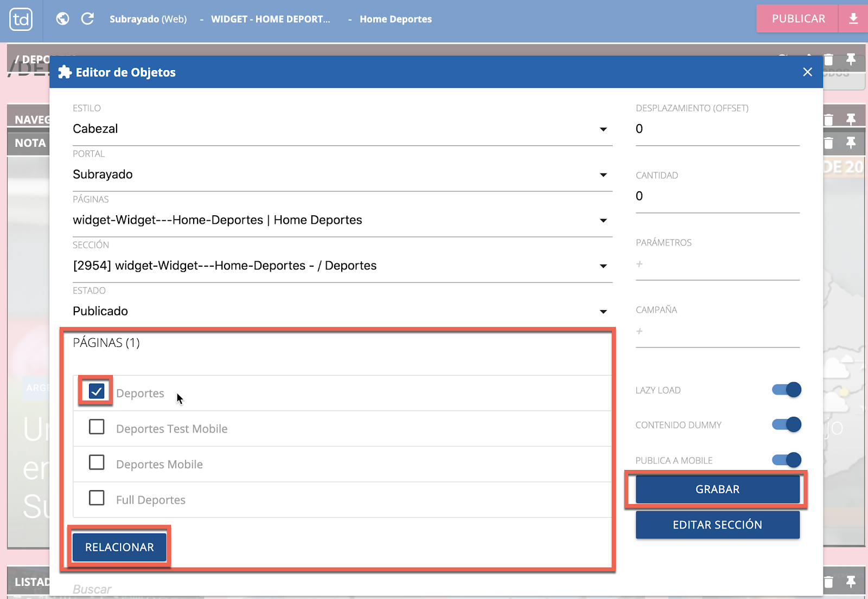This screenshot has height=599, width=868.
Task: Click the td logo icon
Action: [x=21, y=20]
